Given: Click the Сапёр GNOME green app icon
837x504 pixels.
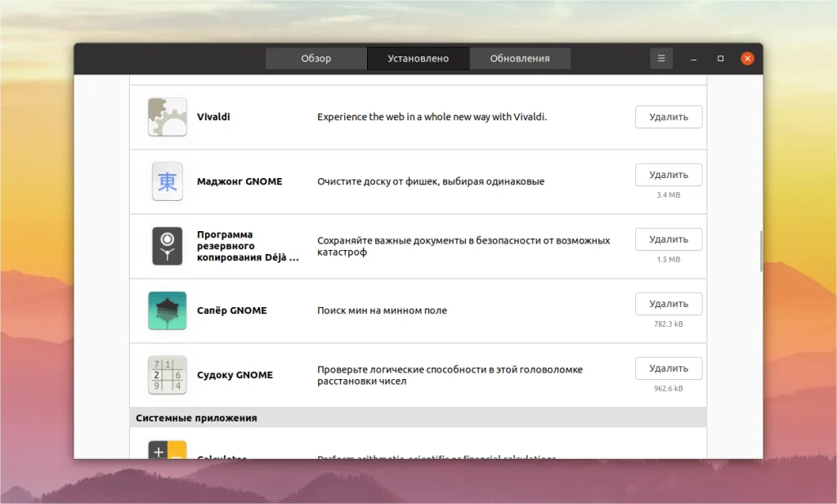Looking at the screenshot, I should click(167, 310).
